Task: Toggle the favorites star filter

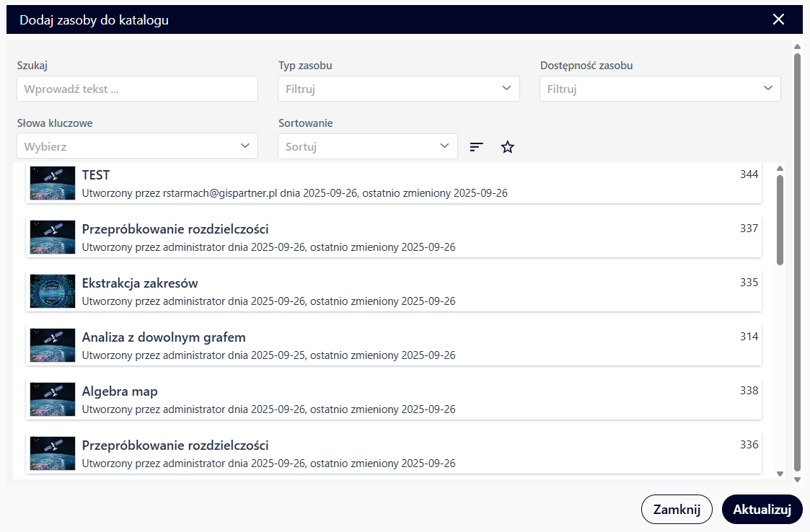Action: [x=508, y=147]
